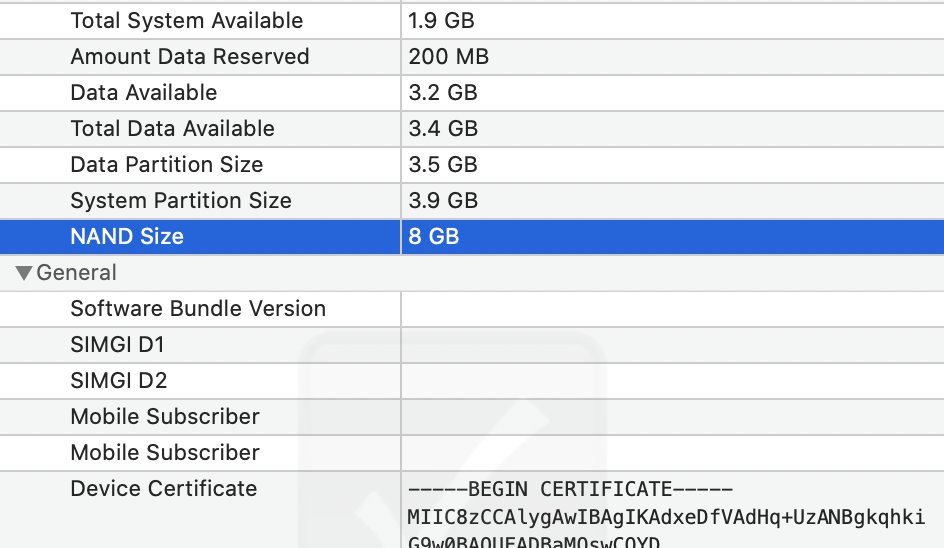Click the highlighted NAND Size label
The width and height of the screenshot is (944, 548).
[127, 237]
